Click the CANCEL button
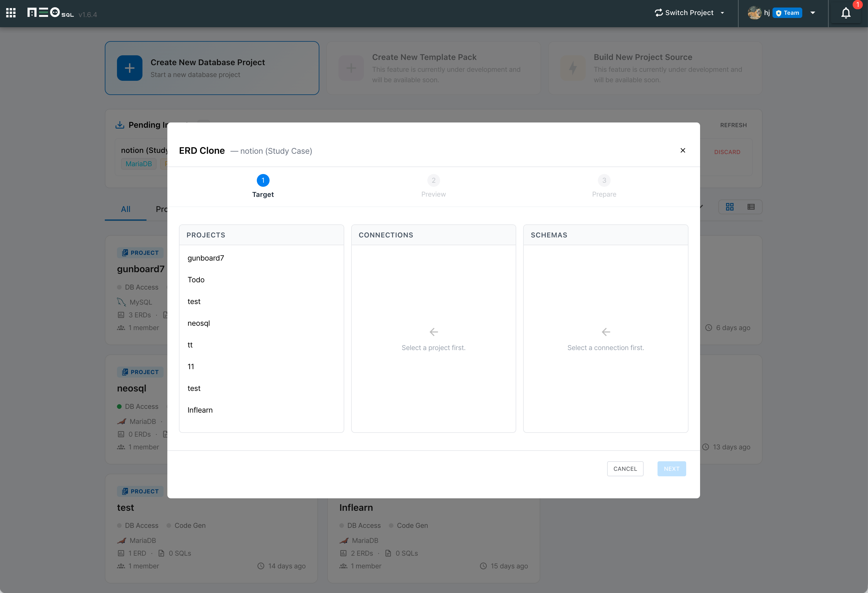Viewport: 868px width, 593px height. [x=625, y=469]
